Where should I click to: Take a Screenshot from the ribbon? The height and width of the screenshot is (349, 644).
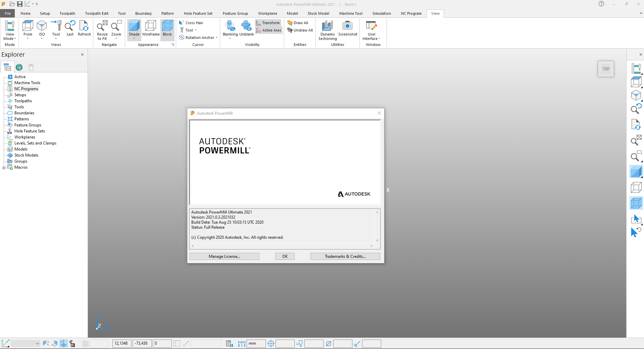348,28
